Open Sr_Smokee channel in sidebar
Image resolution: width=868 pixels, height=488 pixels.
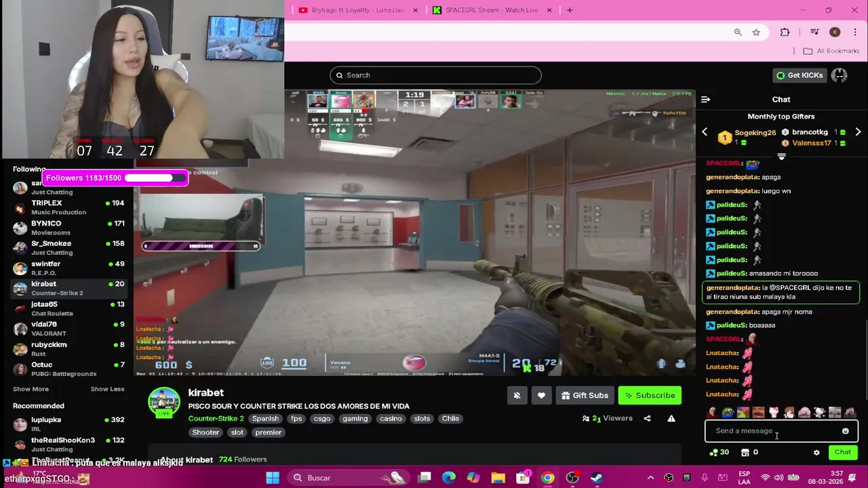coord(69,248)
